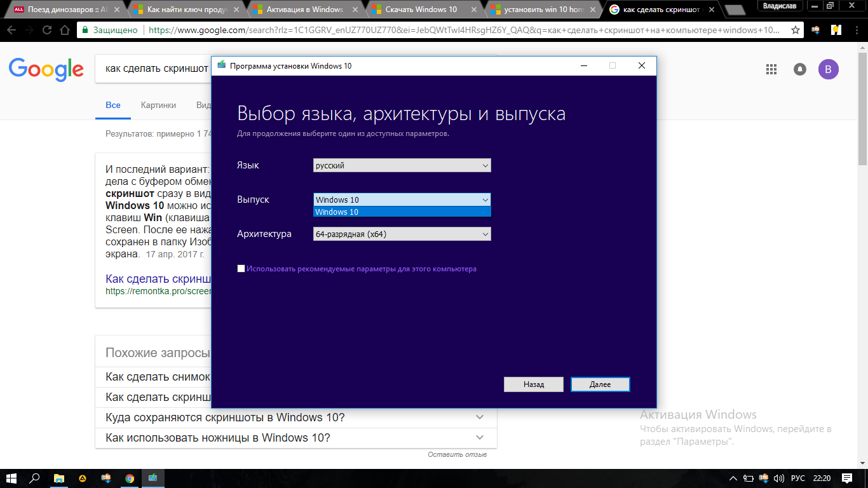Image resolution: width=868 pixels, height=488 pixels.
Task: Open the Chrome three-dot menu
Action: [856, 30]
